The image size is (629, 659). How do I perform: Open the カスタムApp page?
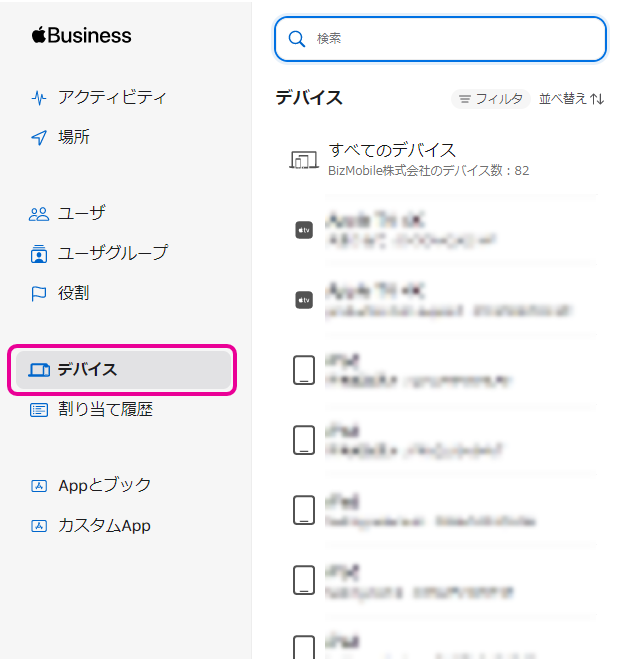104,526
